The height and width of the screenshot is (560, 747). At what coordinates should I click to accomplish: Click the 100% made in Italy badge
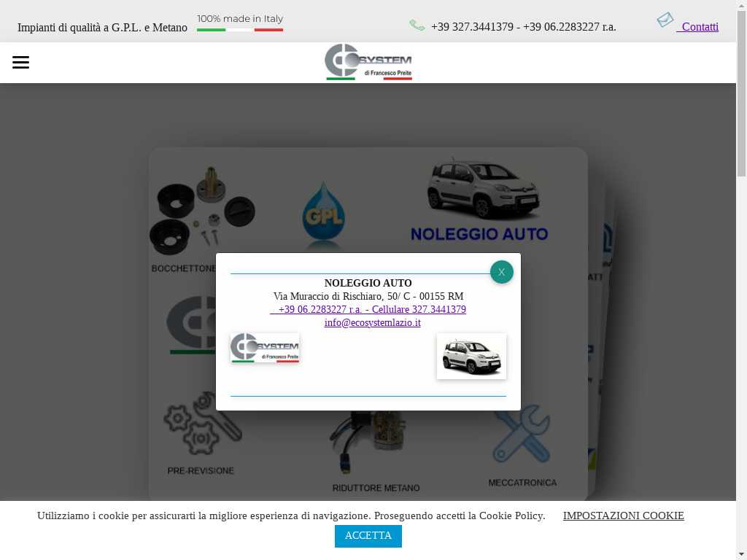point(240,23)
